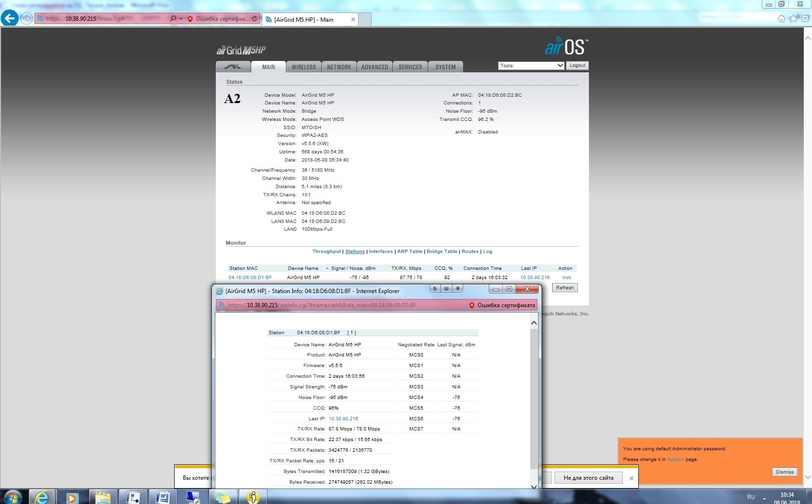Open Remote Desktop Connection taskbar icon

click(193, 497)
